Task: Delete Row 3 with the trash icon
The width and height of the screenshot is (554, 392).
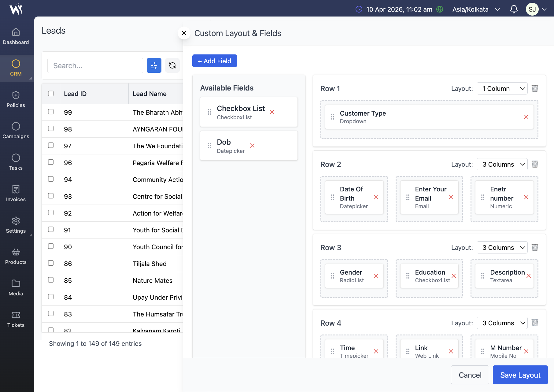Action: point(535,247)
